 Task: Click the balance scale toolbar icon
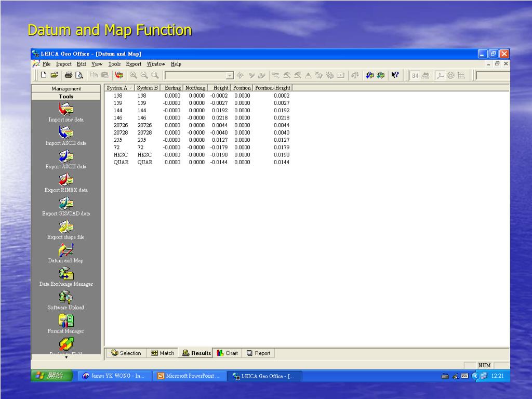(x=355, y=75)
